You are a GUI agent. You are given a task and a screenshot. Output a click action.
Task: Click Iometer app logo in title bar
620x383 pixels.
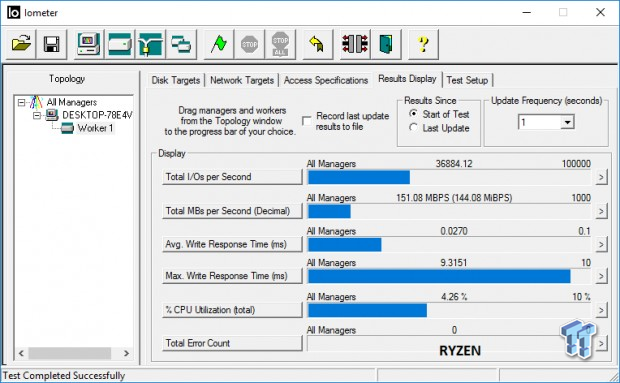[x=13, y=13]
